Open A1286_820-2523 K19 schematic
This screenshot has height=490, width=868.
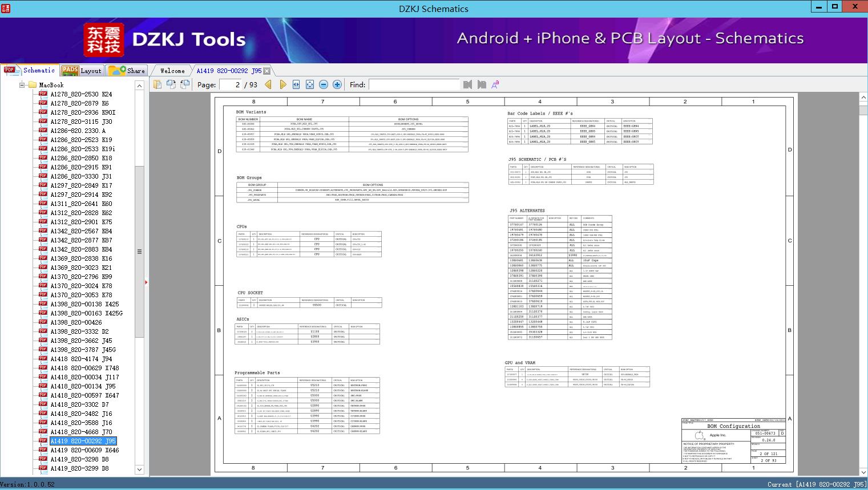(x=81, y=140)
